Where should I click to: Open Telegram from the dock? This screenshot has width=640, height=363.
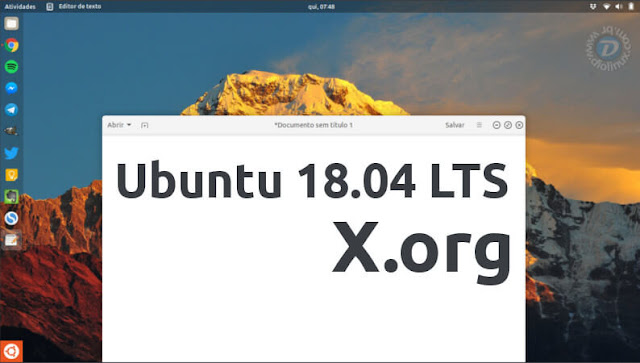coord(11,109)
